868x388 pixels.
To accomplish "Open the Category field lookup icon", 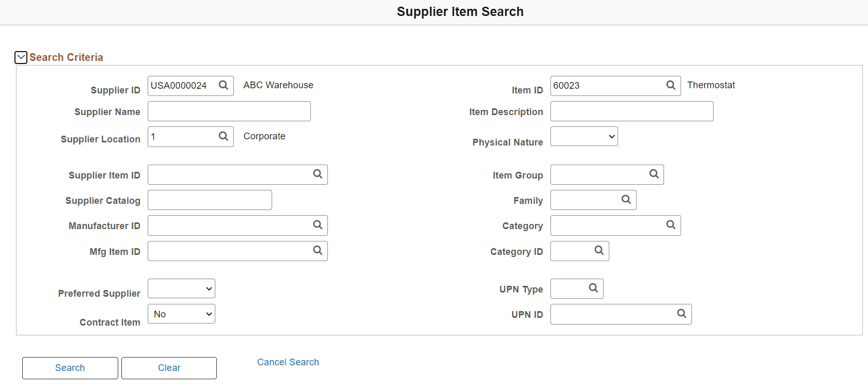I will click(x=670, y=225).
